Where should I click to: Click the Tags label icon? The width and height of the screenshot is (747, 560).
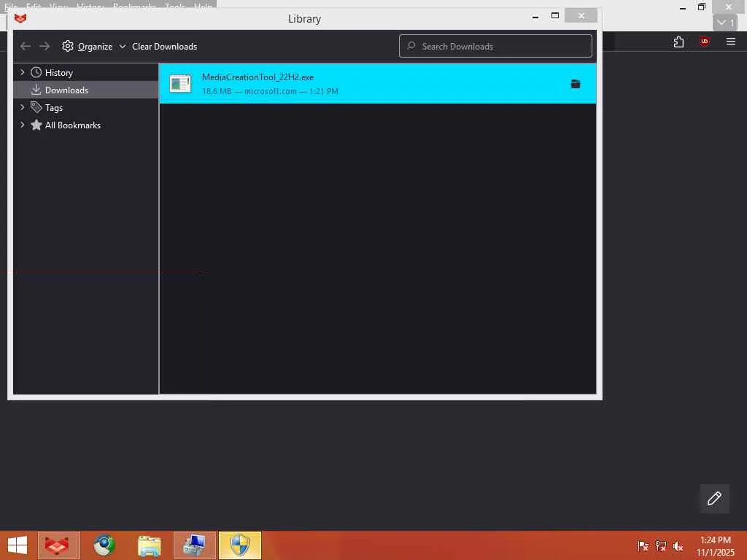point(36,107)
